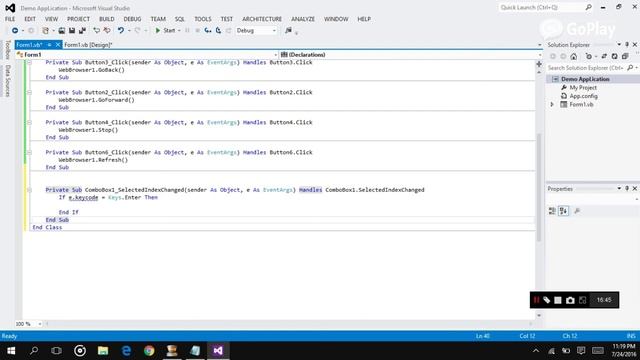Select App.config in Solution Explorer

583,96
